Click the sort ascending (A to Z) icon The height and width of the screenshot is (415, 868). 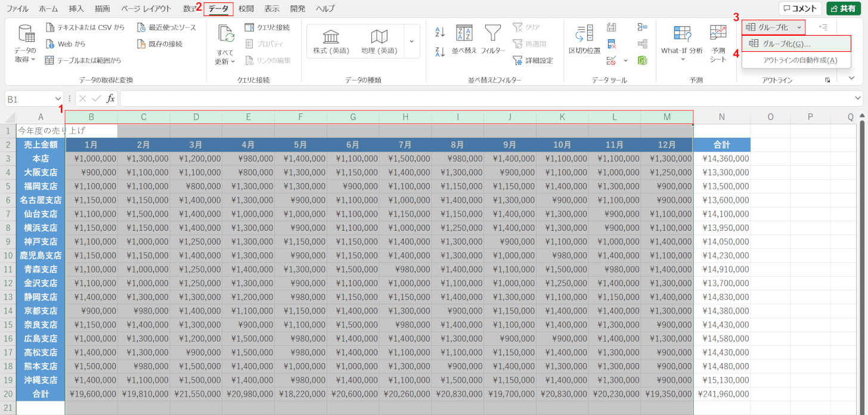[440, 32]
